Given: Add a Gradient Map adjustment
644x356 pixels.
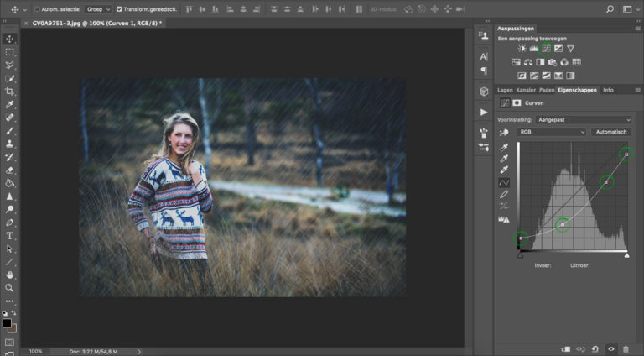Looking at the screenshot, I should coord(570,76).
